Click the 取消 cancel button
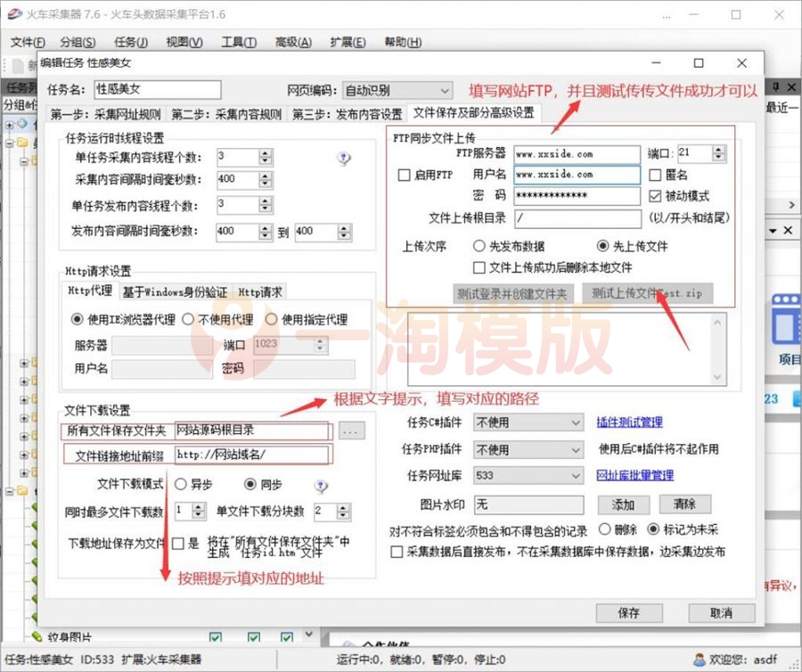 [x=721, y=612]
